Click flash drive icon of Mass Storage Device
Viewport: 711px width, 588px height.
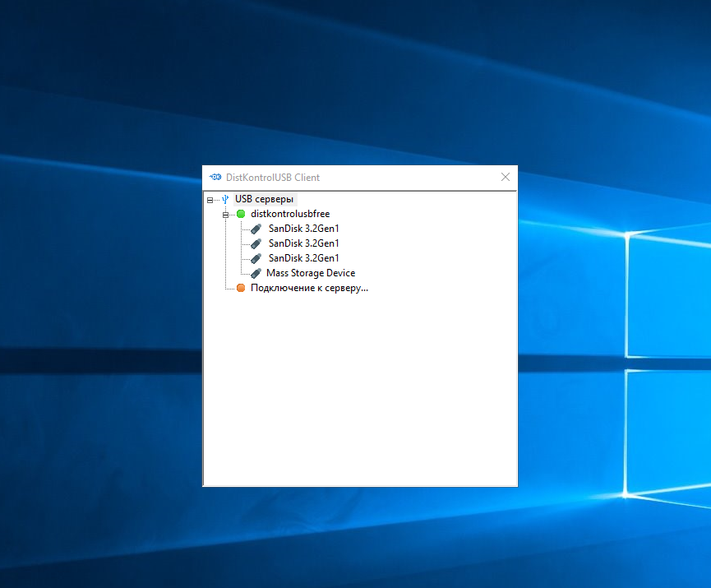[x=256, y=273]
